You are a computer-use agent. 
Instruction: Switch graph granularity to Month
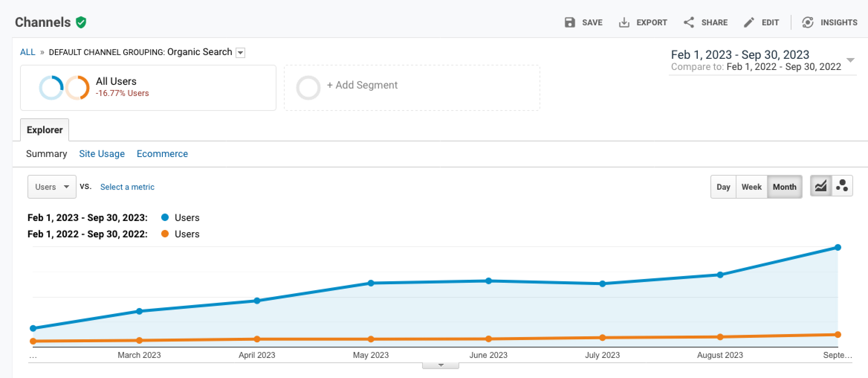[x=784, y=187]
